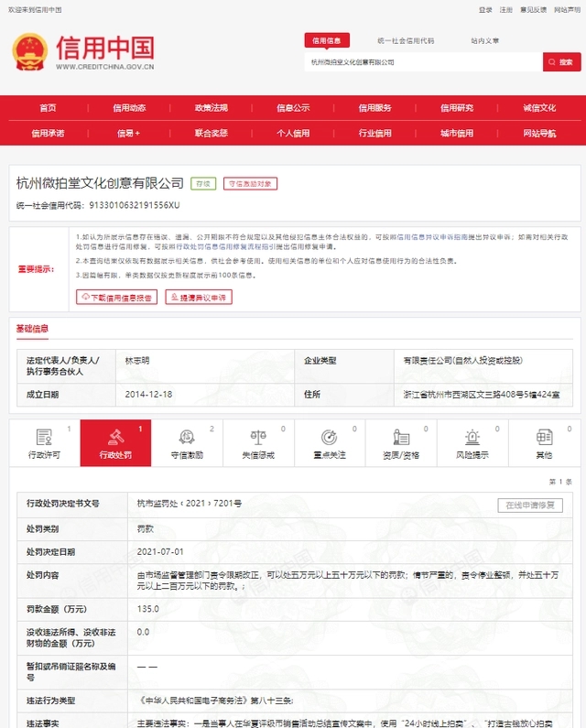Click credit code 913301063219155​6XU text
The width and height of the screenshot is (586, 728).
point(135,205)
